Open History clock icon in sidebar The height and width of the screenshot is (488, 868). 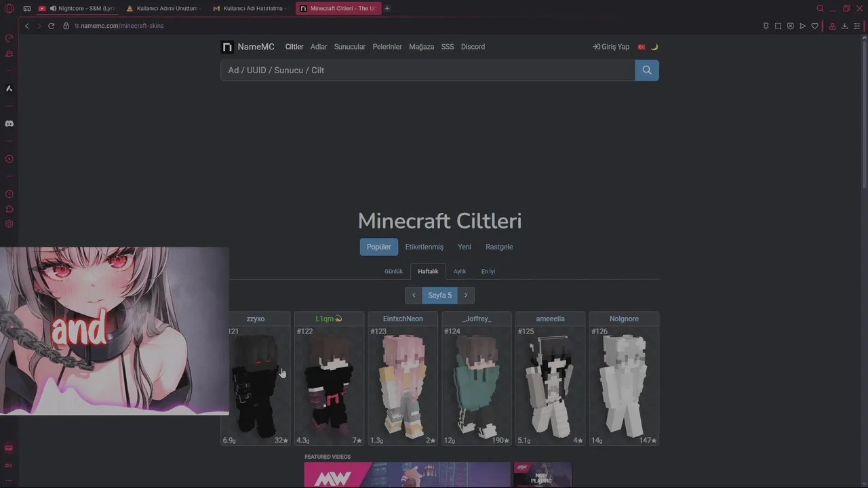pos(9,194)
